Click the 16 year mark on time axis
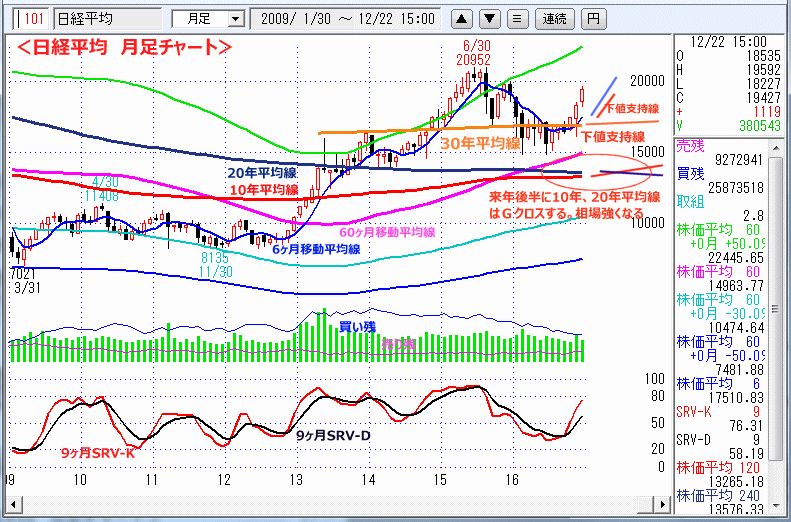Image resolution: width=791 pixels, height=522 pixels. click(512, 480)
